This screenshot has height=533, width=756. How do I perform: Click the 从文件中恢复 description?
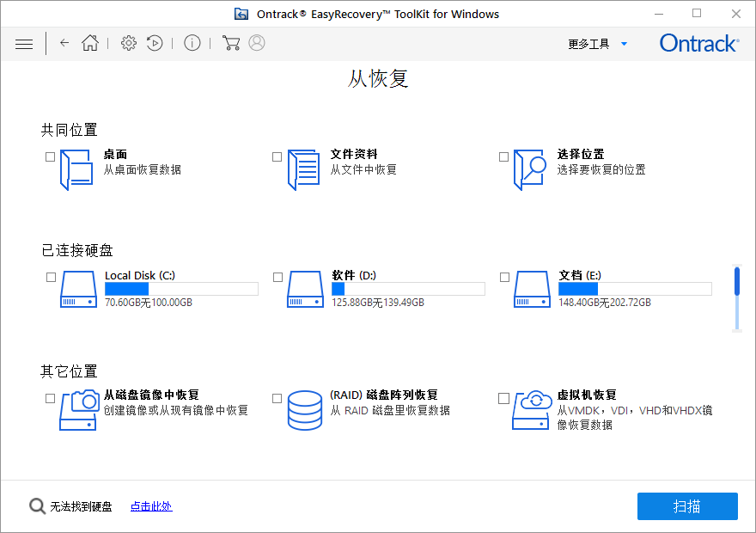363,170
